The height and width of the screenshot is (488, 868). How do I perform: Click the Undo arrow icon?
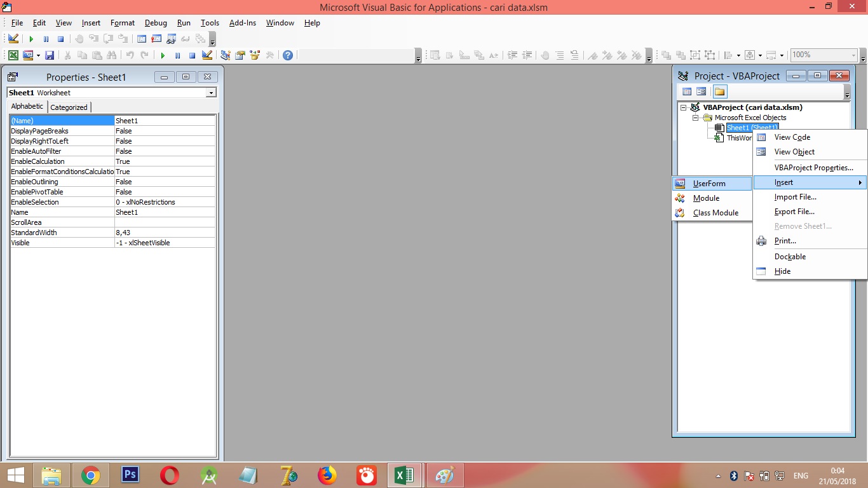click(130, 55)
